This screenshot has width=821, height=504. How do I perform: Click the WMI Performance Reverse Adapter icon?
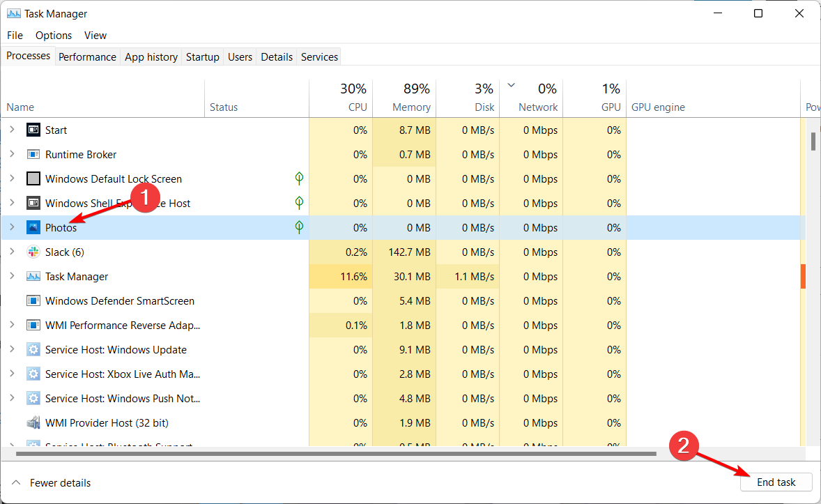pos(33,326)
